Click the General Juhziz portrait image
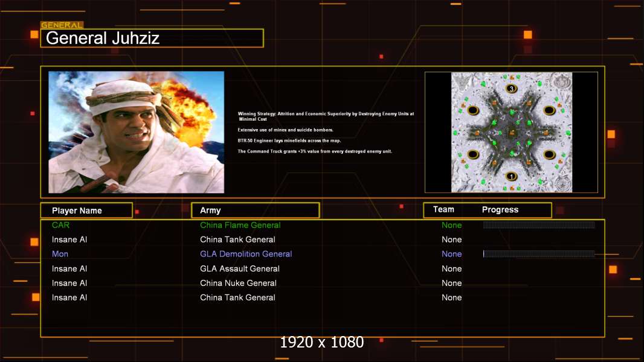The height and width of the screenshot is (362, 644). pos(137,132)
